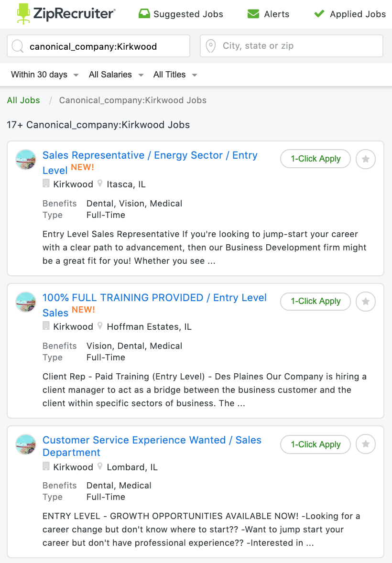The image size is (392, 563).
Task: Open the Customer Service Experience Wanted job title
Action: click(152, 446)
